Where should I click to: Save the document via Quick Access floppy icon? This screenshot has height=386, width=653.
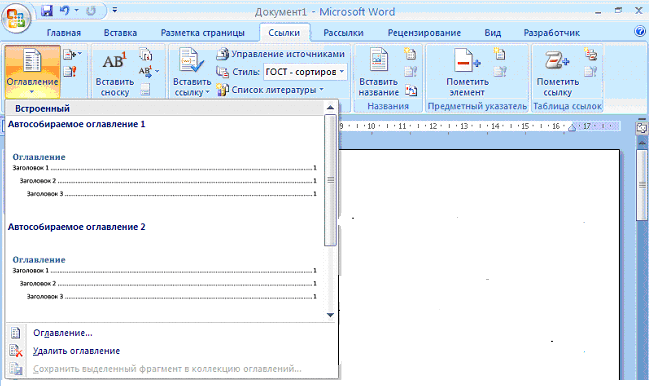(47, 11)
